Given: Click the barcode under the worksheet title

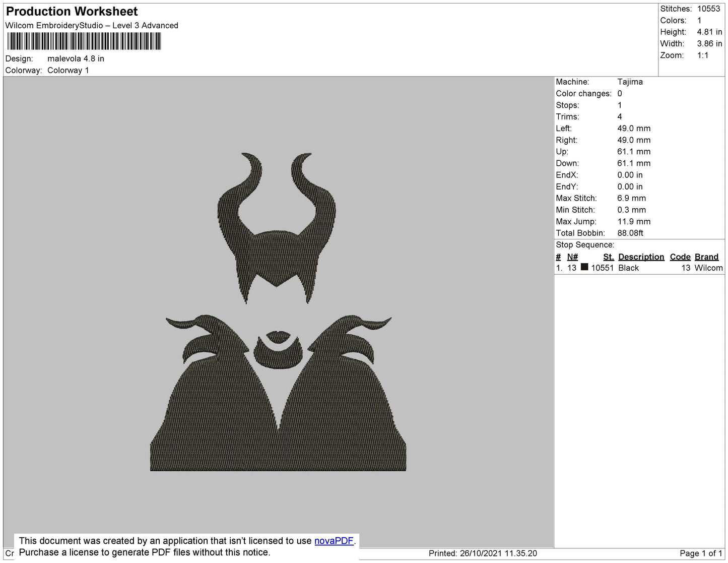Looking at the screenshot, I should tap(84, 41).
